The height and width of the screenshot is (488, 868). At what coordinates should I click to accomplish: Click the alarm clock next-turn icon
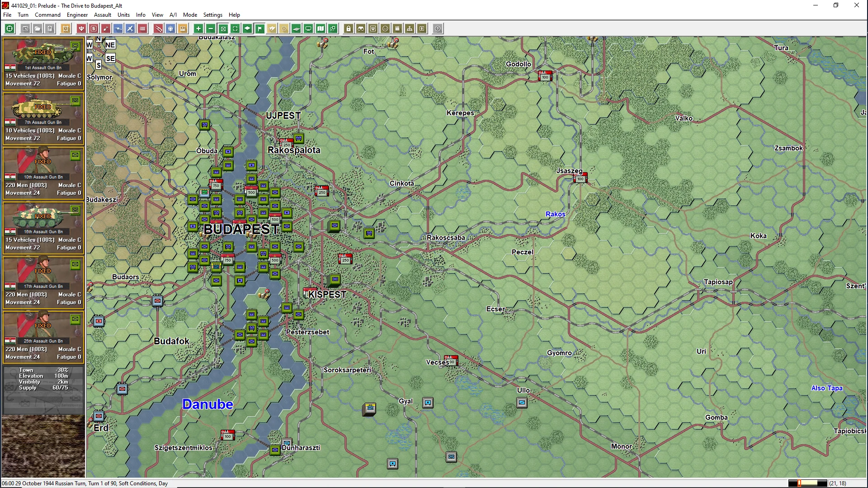click(66, 28)
